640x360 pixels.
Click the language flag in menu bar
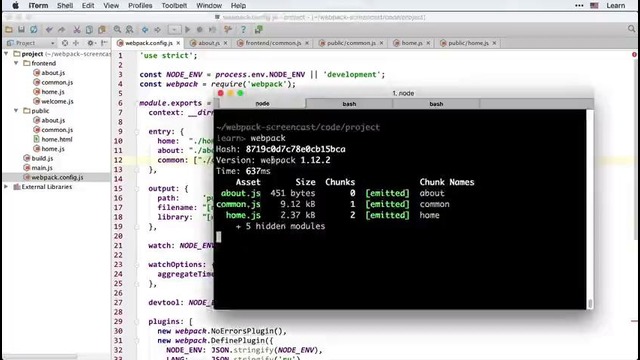click(594, 5)
